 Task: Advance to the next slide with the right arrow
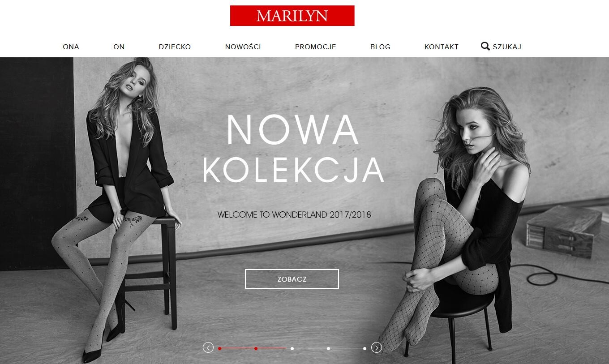click(x=377, y=347)
